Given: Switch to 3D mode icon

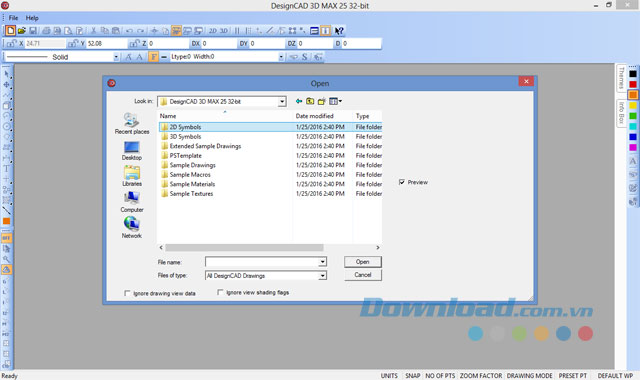Looking at the screenshot, I should pos(224,31).
